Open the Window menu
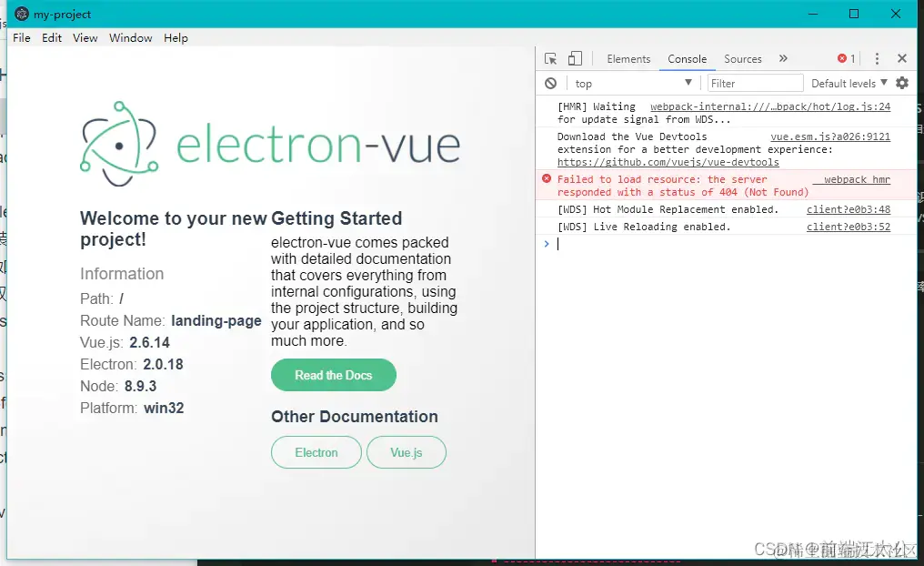Screen dimensions: 924x566 (x=130, y=37)
